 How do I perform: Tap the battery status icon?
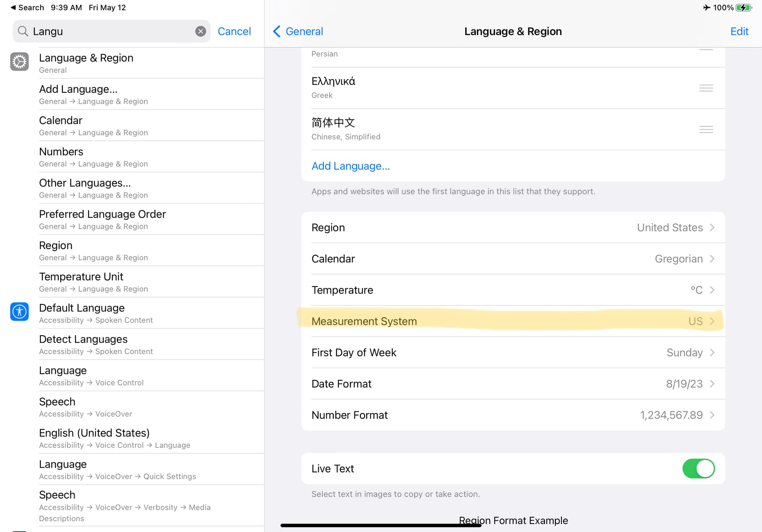click(x=743, y=8)
